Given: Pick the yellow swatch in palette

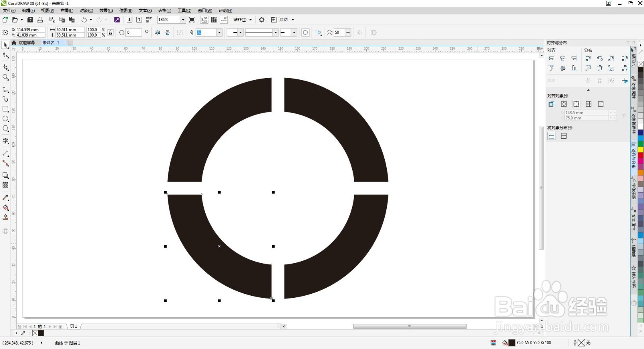Looking at the screenshot, I should [640, 150].
